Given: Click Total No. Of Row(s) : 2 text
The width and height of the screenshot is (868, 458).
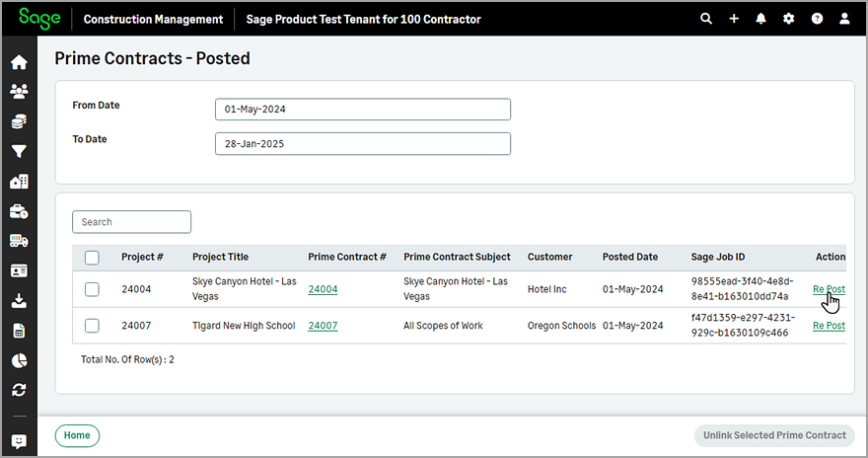Looking at the screenshot, I should tap(127, 359).
